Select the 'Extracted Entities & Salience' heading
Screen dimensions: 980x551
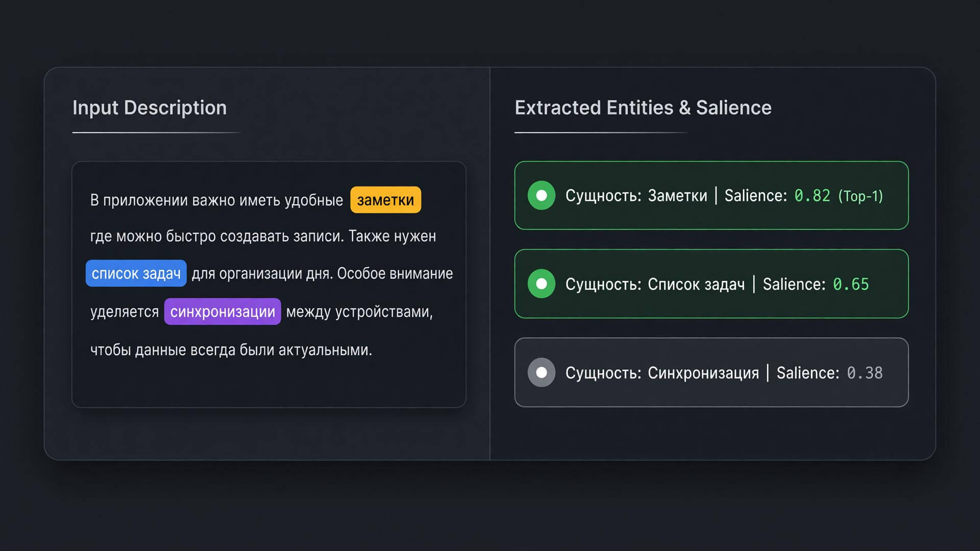pyautogui.click(x=643, y=108)
